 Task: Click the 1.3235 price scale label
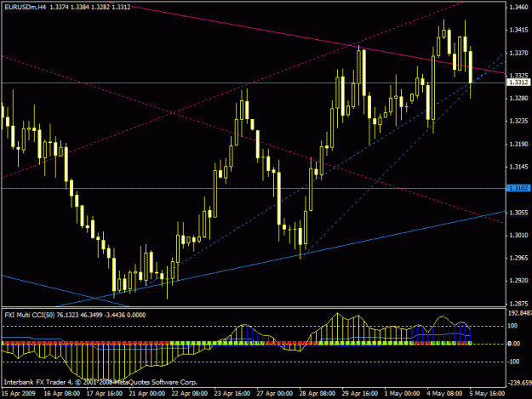[518, 121]
